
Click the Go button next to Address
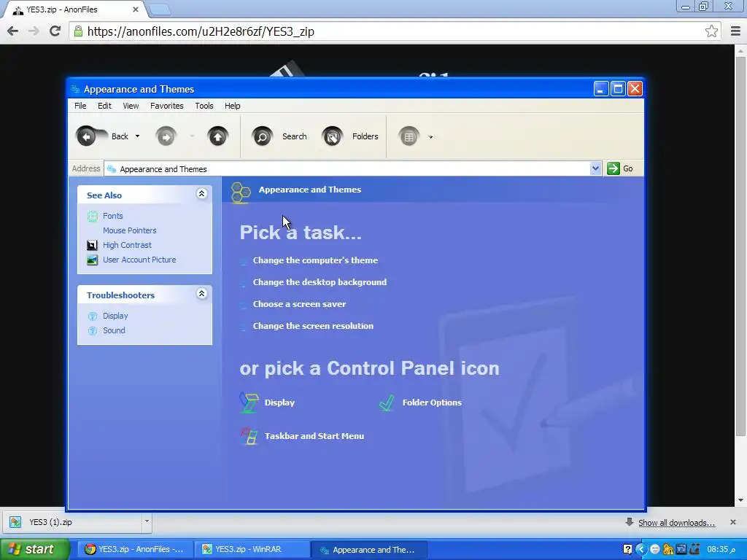tap(620, 168)
